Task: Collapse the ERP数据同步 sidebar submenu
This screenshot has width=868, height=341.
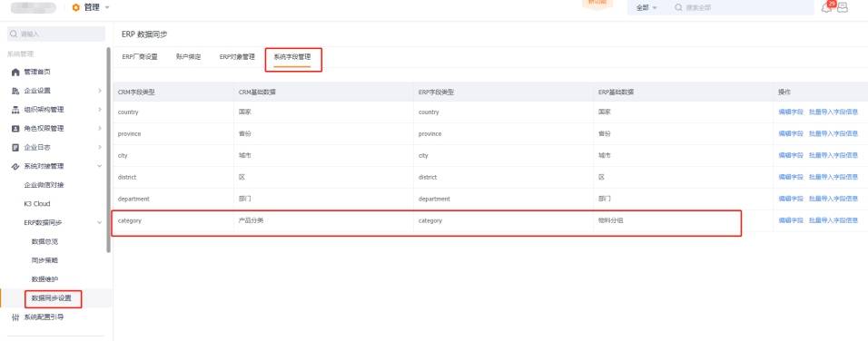Action: [100, 223]
